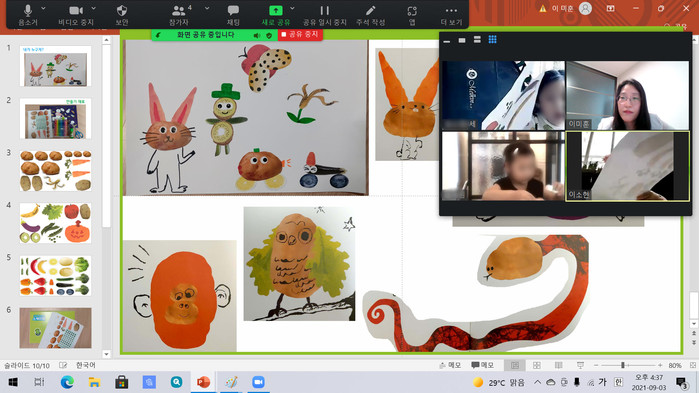Viewport: 699px width, 393px height.
Task: Open Zoom apps button
Action: coord(412,14)
